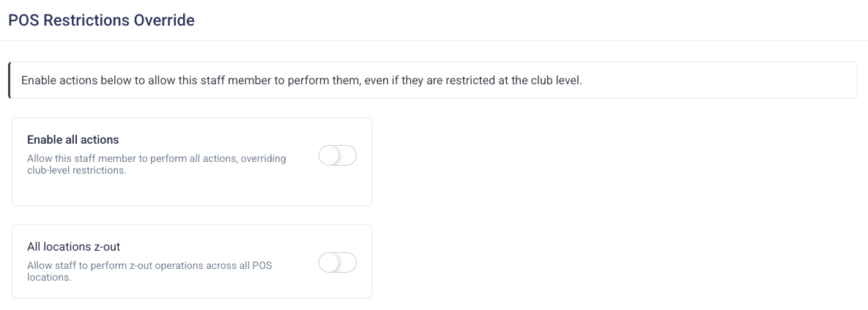Toggle the Enable all actions switch
Screen dimensions: 868x310
coord(338,155)
